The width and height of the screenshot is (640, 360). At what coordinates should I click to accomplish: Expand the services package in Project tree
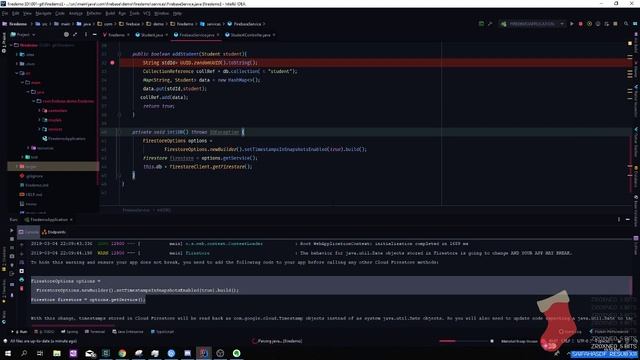(x=40, y=129)
